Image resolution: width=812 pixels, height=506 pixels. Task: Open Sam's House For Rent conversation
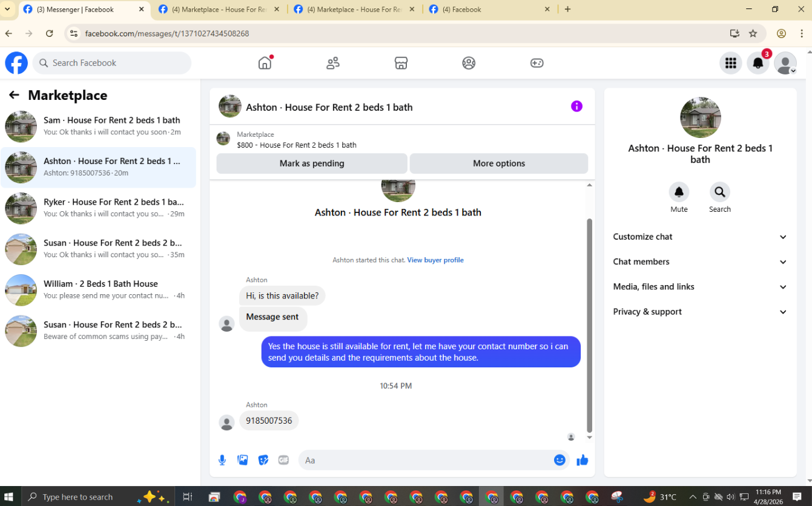point(99,126)
